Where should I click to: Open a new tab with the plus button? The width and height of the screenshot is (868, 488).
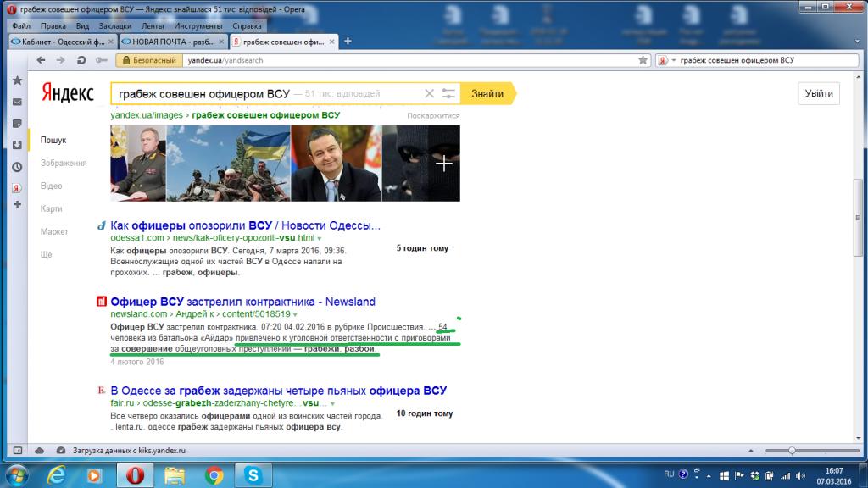point(348,42)
